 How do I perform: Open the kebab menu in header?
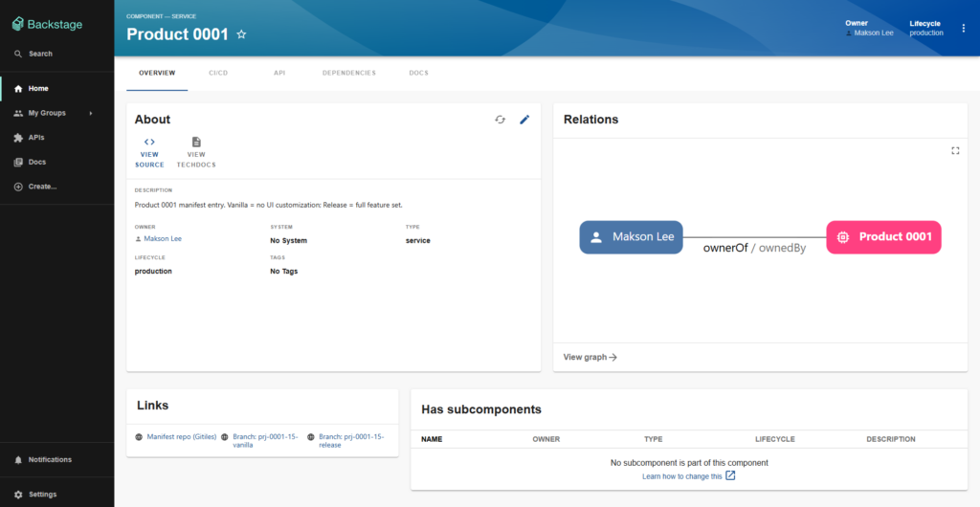[963, 28]
